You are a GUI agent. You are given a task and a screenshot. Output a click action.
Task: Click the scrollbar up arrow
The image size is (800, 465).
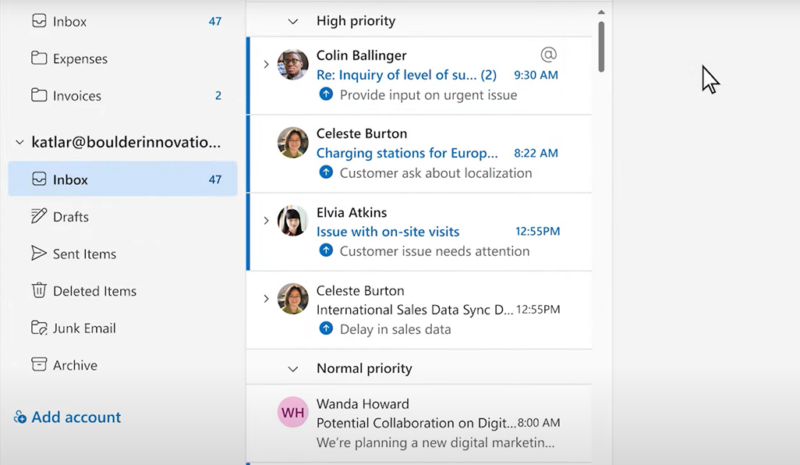(602, 12)
